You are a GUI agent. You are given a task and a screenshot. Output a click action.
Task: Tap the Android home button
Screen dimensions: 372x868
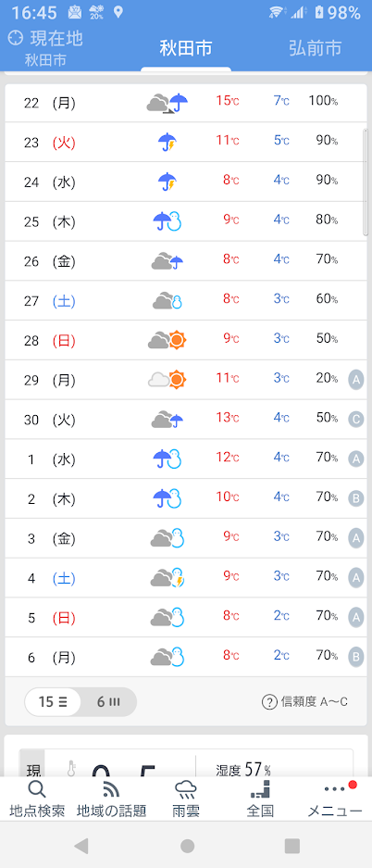[187, 845]
